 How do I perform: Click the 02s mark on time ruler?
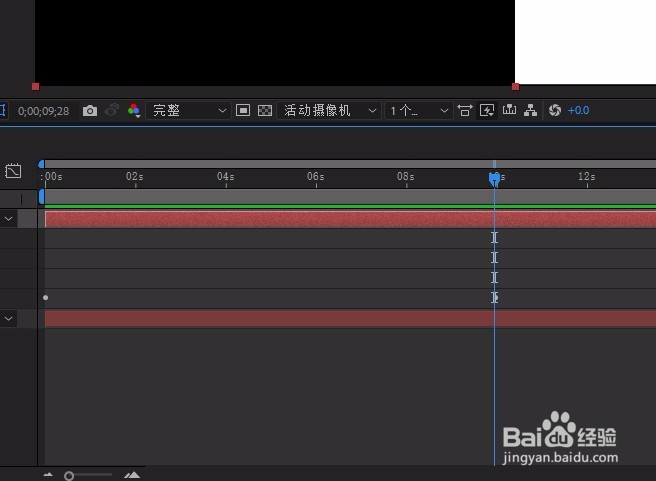pyautogui.click(x=135, y=177)
